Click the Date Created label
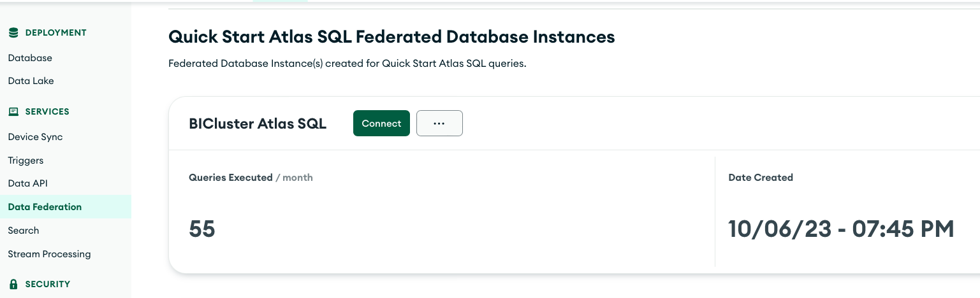 pyautogui.click(x=761, y=178)
